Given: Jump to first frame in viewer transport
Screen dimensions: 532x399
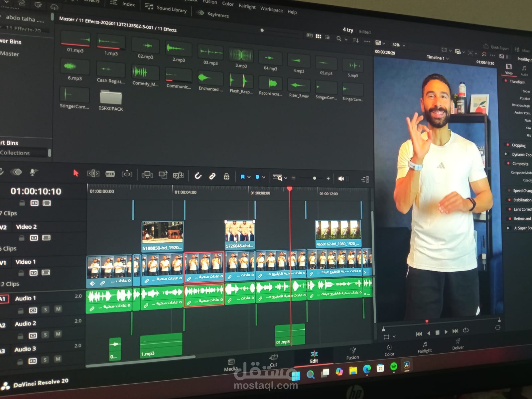Looking at the screenshot, I should [419, 334].
